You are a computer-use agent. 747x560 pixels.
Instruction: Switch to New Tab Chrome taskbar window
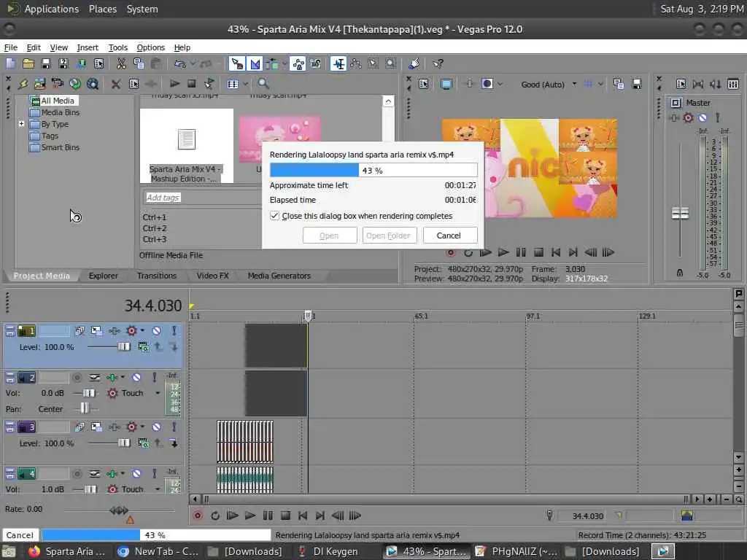158,551
